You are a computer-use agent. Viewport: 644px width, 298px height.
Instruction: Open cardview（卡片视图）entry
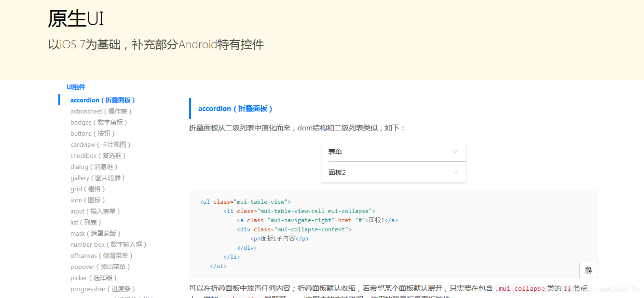101,144
